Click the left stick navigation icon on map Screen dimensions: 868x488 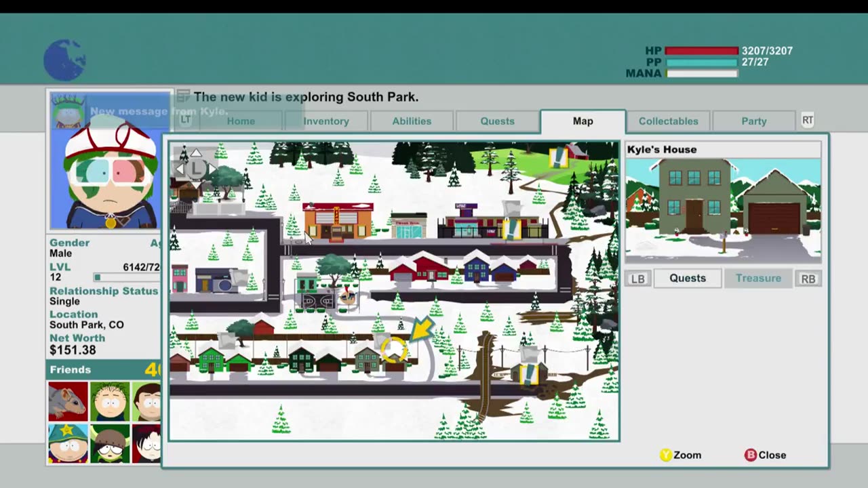coord(195,167)
